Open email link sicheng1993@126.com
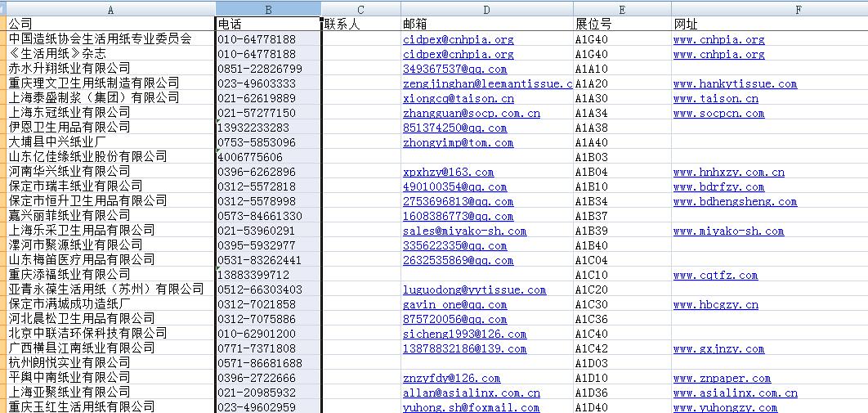 465,334
